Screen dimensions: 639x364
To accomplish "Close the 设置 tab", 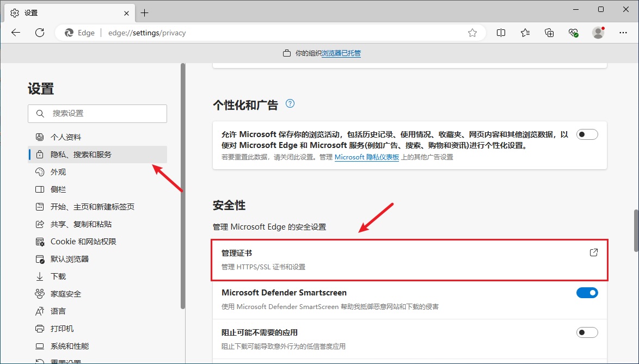I will 126,13.
